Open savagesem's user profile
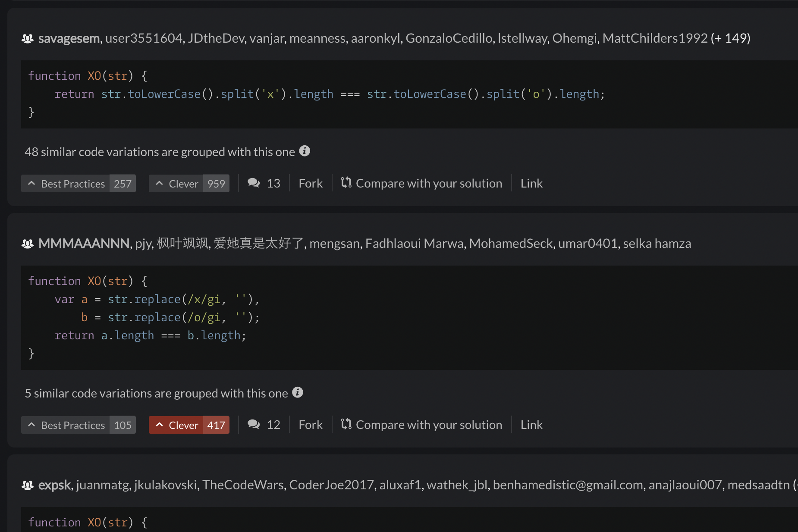The image size is (798, 532). pyautogui.click(x=69, y=38)
